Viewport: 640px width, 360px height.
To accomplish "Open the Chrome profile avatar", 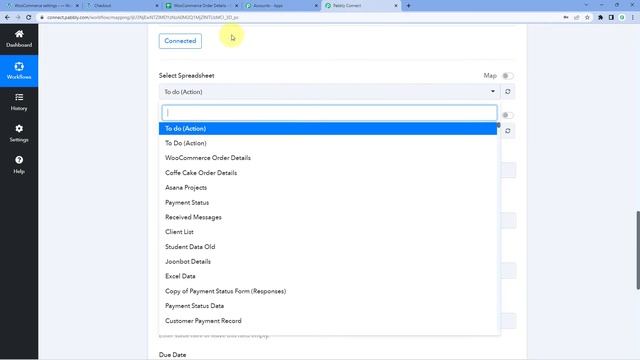I will tap(622, 18).
